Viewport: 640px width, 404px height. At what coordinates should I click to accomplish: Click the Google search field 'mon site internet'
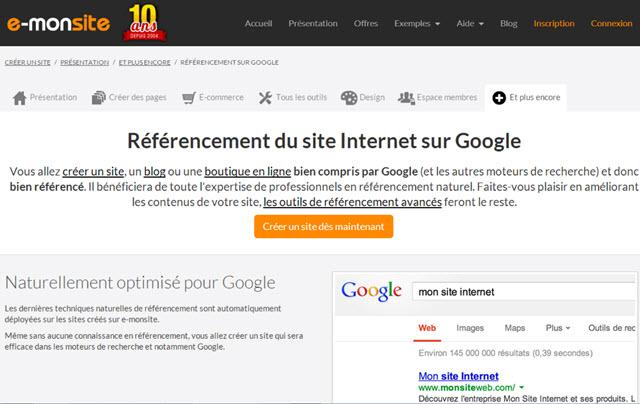tap(524, 292)
